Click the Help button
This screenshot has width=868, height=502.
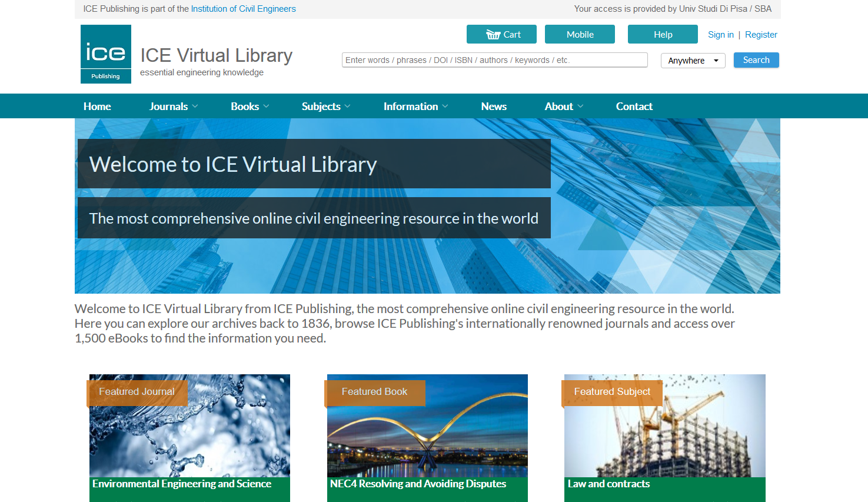point(663,34)
